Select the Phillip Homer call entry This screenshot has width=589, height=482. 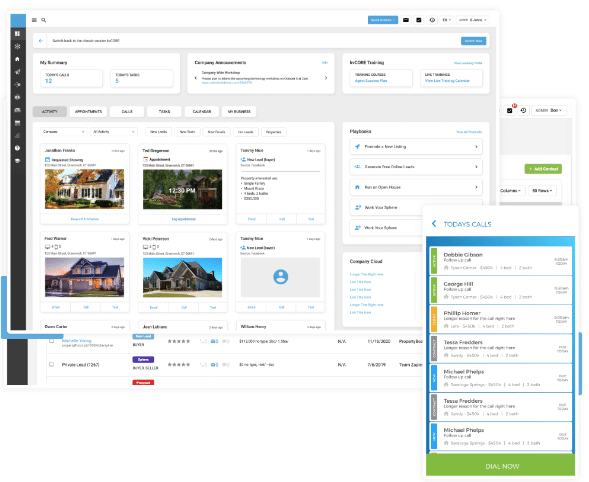coord(501,319)
